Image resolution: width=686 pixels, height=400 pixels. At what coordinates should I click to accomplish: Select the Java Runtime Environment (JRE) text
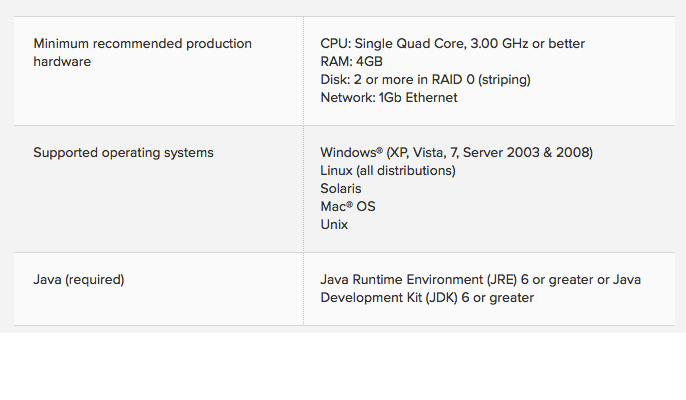point(419,280)
